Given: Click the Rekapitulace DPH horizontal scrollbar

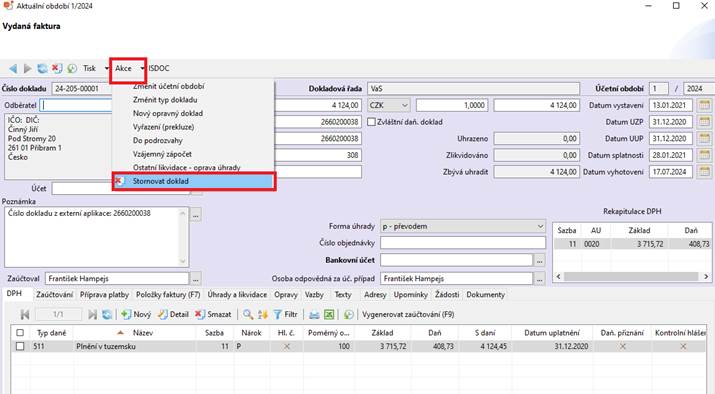Looking at the screenshot, I should tap(632, 276).
